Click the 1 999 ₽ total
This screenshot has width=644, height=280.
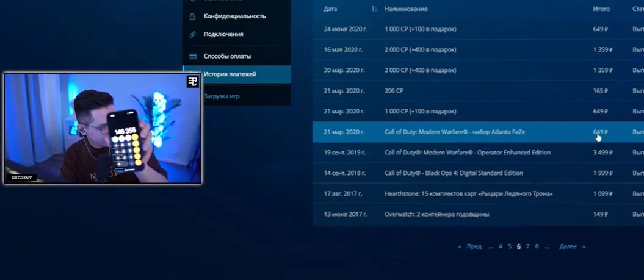point(603,173)
